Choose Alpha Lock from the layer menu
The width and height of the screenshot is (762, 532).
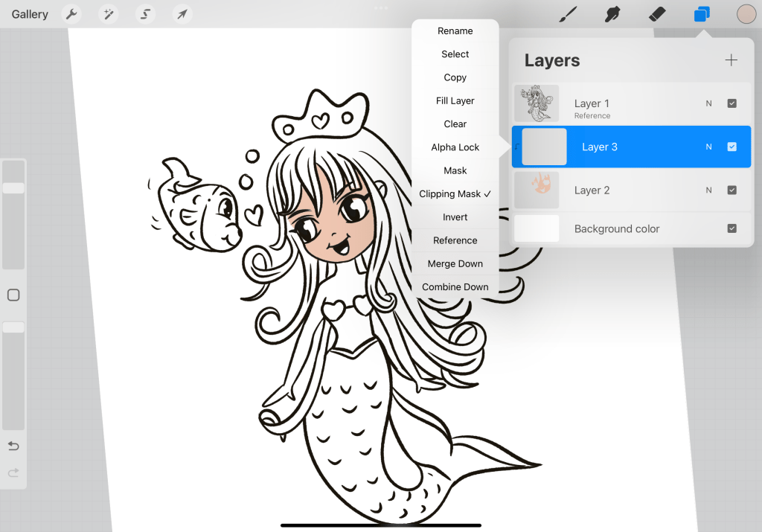click(x=455, y=147)
